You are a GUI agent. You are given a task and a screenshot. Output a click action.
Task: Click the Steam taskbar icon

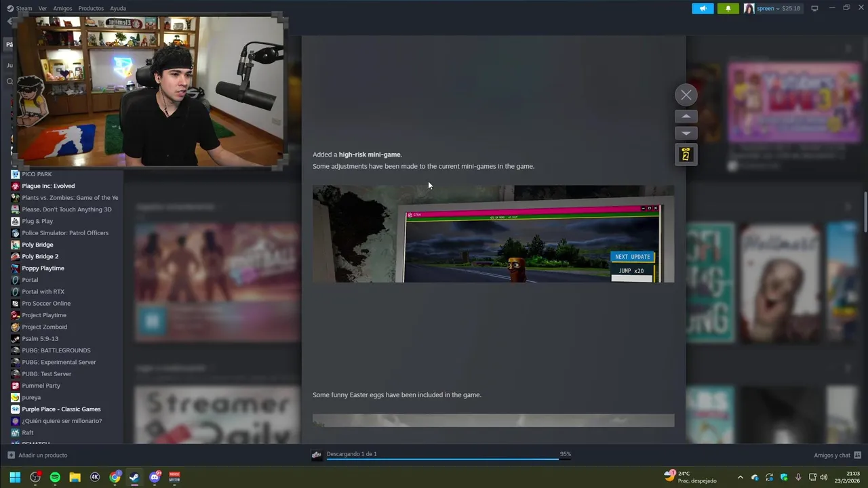(x=134, y=477)
